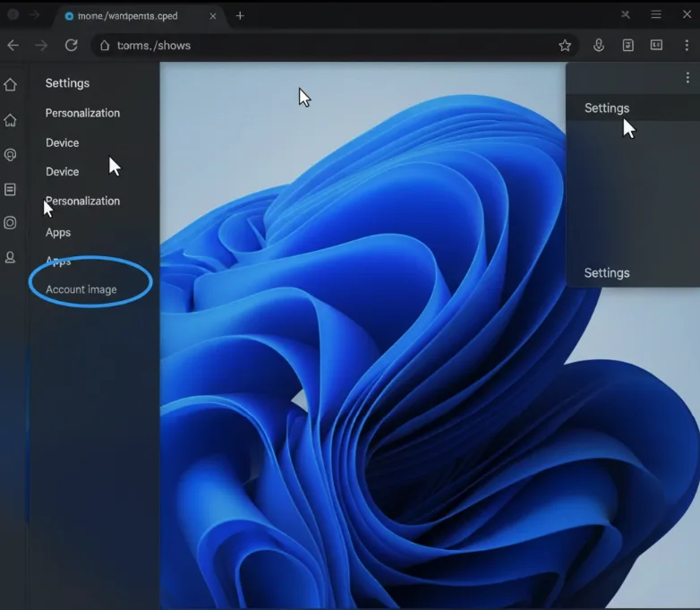This screenshot has height=610, width=700.
Task: Open the reading list icon beside the microphone
Action: [x=628, y=46]
